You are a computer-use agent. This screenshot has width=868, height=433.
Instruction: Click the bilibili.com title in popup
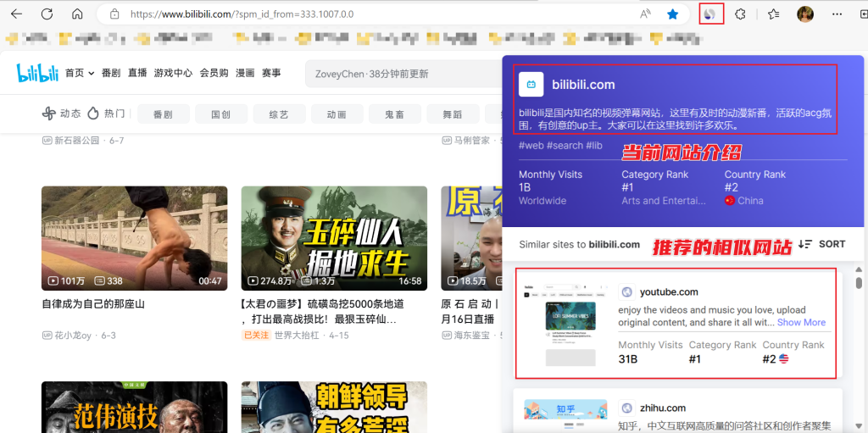[583, 85]
